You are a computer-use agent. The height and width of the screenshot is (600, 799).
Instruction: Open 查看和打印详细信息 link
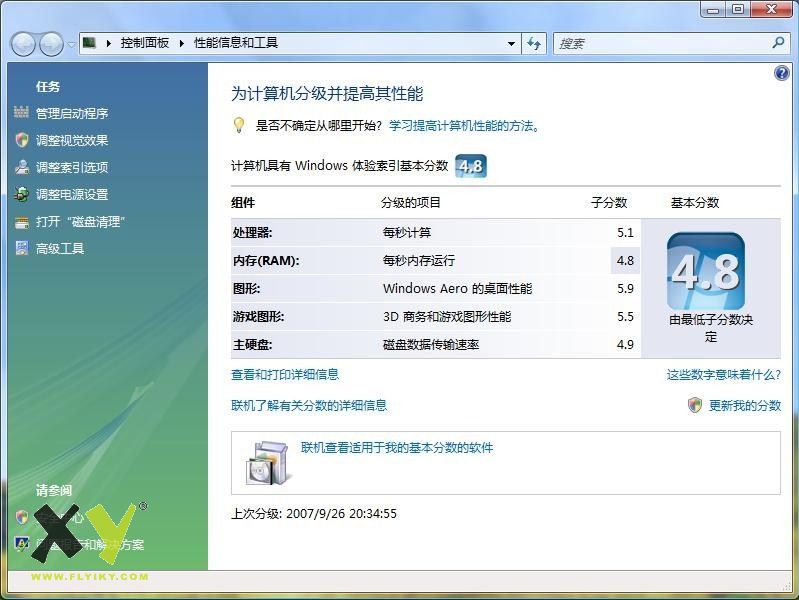pyautogui.click(x=285, y=375)
